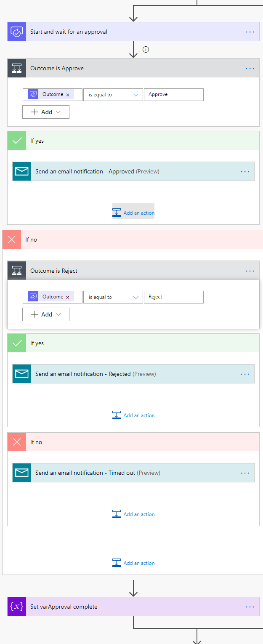
Task: Remove the Outcome token in Approve condition
Action: 68,95
